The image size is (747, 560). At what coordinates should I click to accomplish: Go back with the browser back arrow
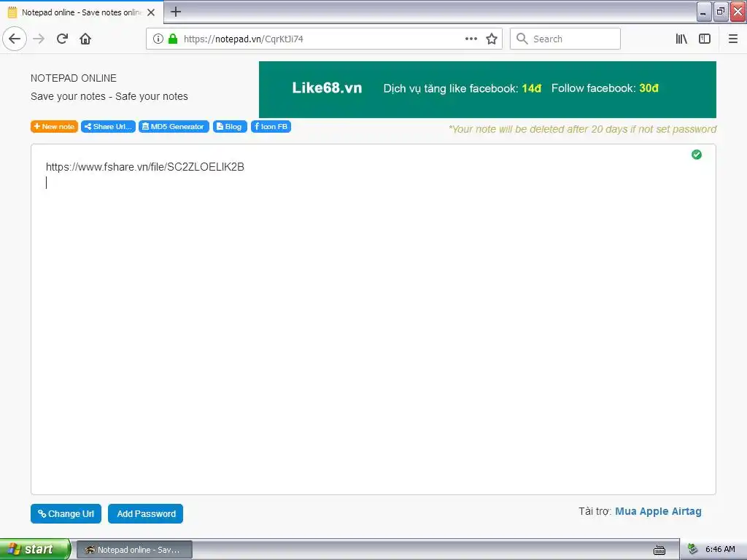coord(15,39)
